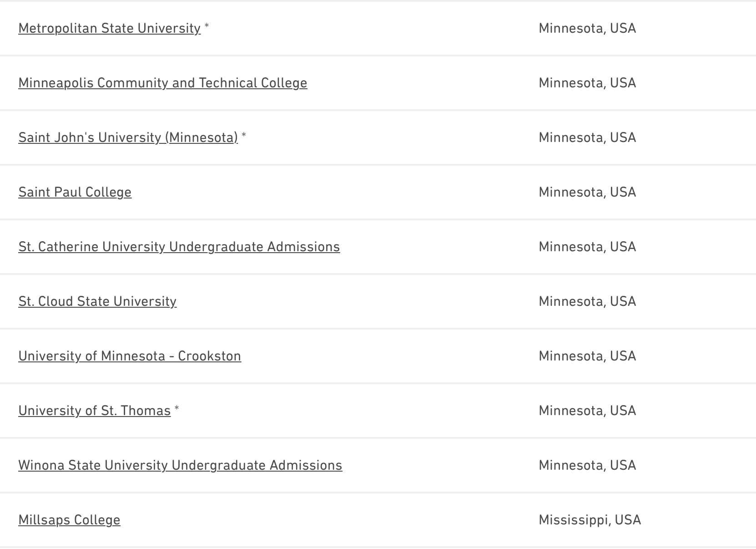This screenshot has height=549, width=756.
Task: Open Winona State University Undergraduate Admissions link
Action: pos(180,465)
